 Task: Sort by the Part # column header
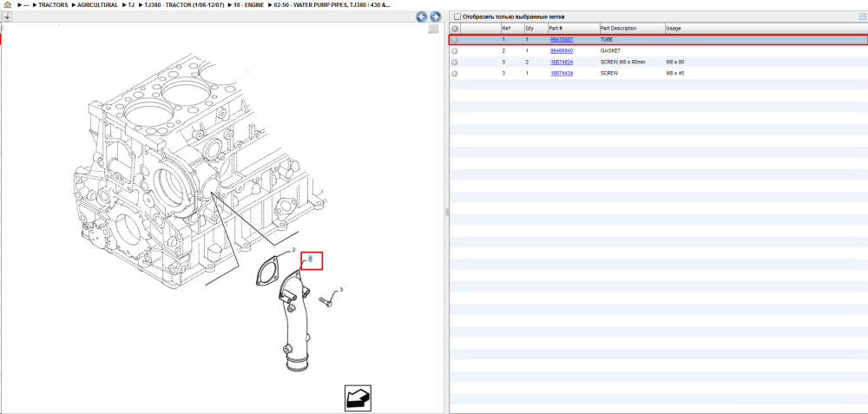tap(573, 29)
